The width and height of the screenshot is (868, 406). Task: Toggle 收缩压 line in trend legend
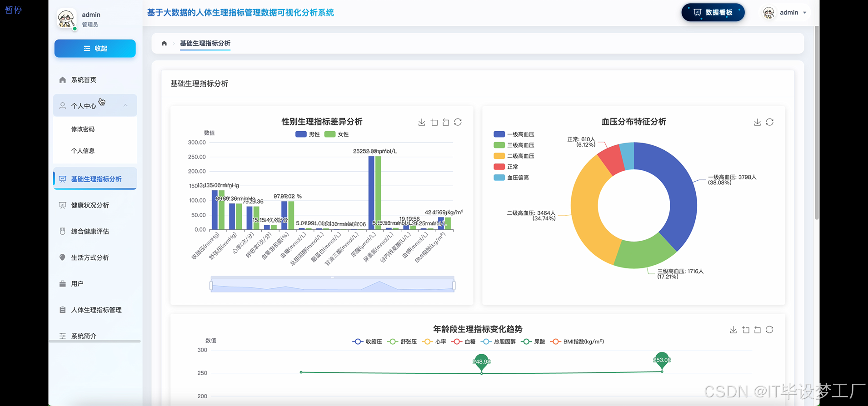[x=367, y=342]
